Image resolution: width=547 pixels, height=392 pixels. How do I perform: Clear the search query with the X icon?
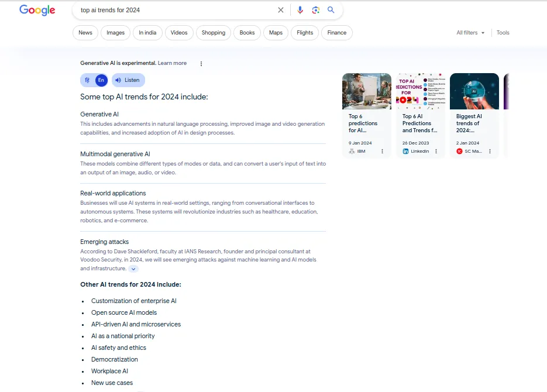coord(281,10)
